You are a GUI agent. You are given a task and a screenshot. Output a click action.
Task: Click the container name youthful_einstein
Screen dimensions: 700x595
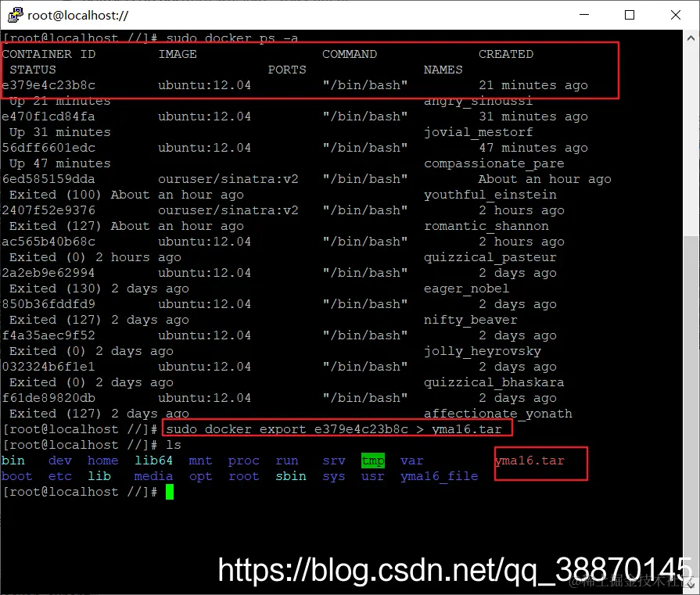[490, 195]
